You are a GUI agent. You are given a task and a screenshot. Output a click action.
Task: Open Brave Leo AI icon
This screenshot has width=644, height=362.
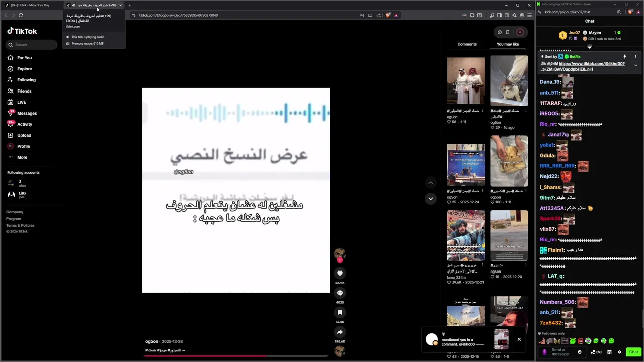(x=514, y=15)
